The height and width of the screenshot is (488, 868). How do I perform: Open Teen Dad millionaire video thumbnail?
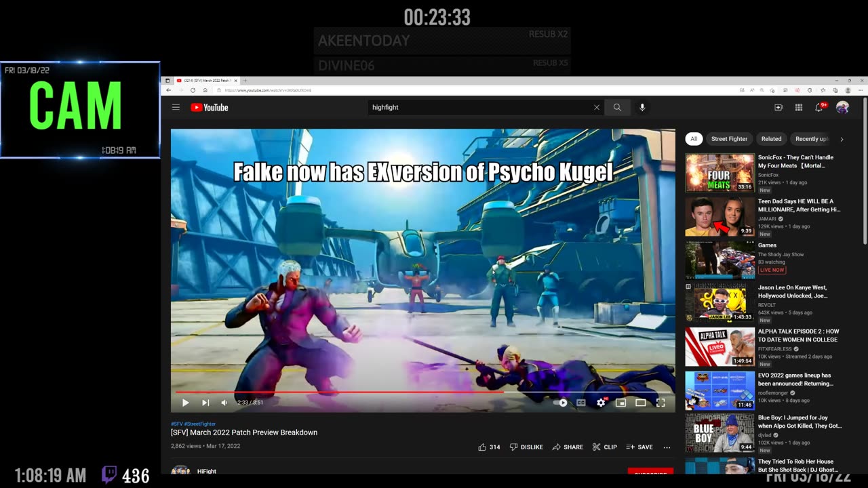(x=719, y=217)
